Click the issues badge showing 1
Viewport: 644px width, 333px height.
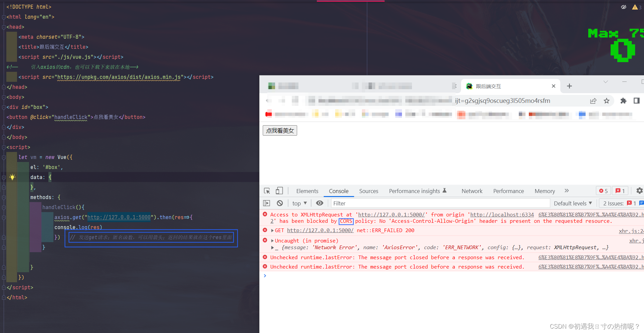(x=620, y=191)
